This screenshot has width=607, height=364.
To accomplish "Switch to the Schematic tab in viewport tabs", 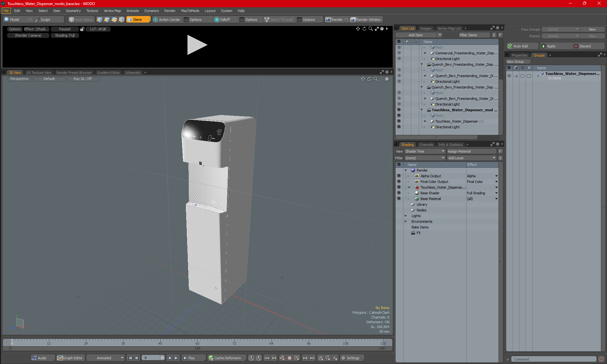I will pos(133,72).
